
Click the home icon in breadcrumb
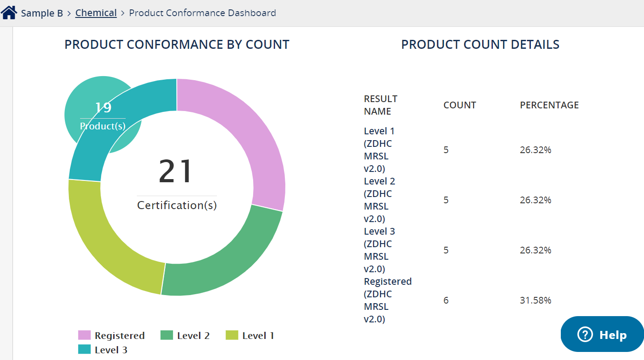tap(9, 13)
